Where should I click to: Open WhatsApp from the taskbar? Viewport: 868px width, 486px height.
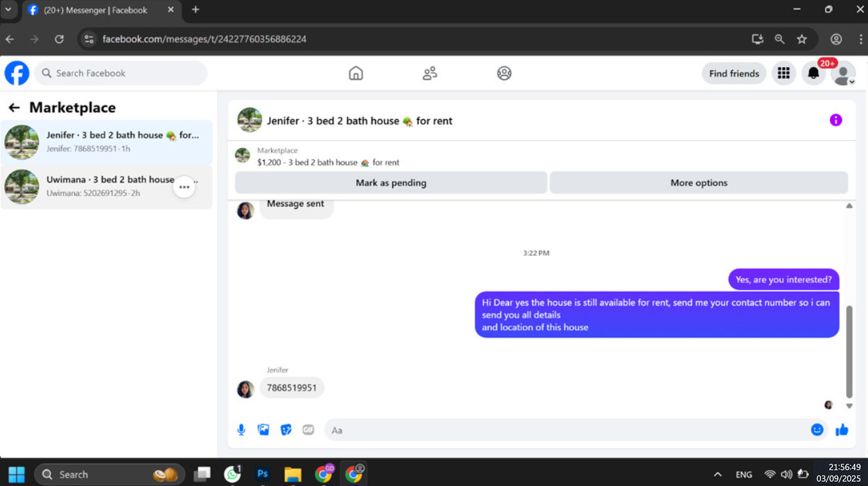233,474
